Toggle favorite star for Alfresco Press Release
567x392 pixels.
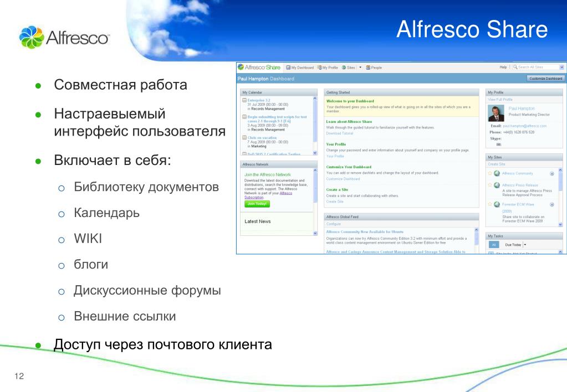coord(490,185)
